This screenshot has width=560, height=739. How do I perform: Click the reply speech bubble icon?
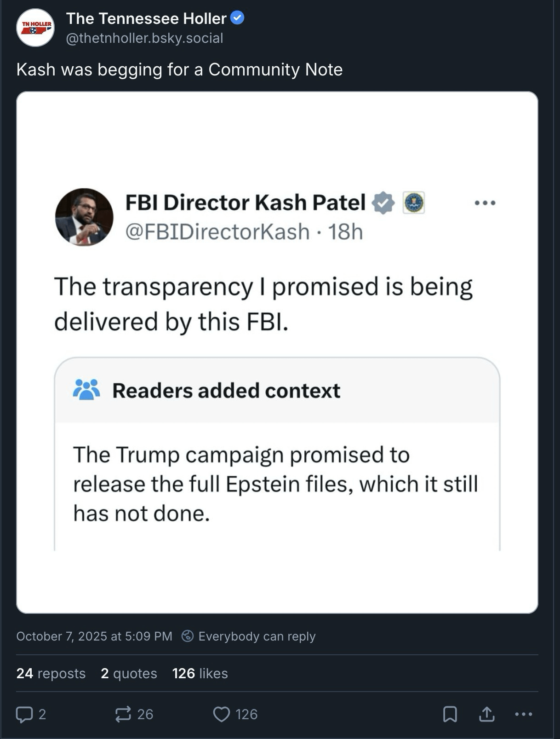24,714
